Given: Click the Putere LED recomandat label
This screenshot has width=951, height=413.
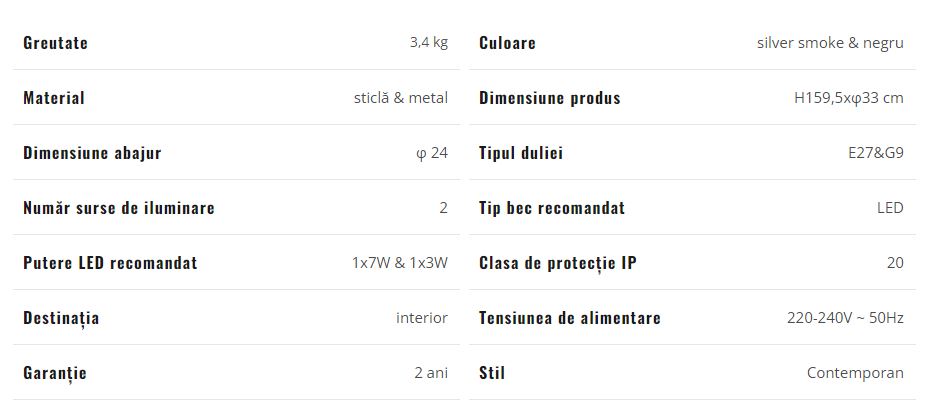Looking at the screenshot, I should click(x=110, y=263).
